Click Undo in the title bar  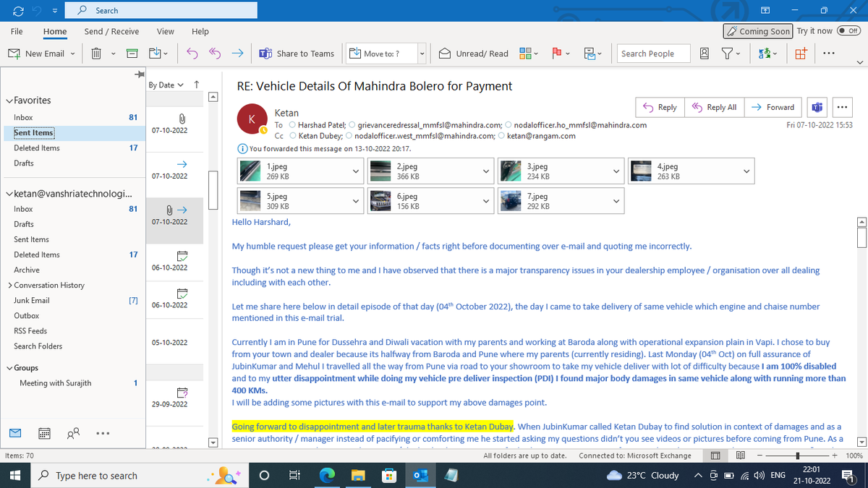(38, 10)
